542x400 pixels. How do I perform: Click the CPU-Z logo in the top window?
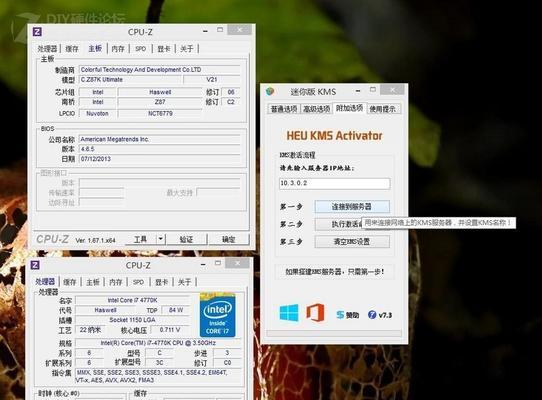point(37,32)
